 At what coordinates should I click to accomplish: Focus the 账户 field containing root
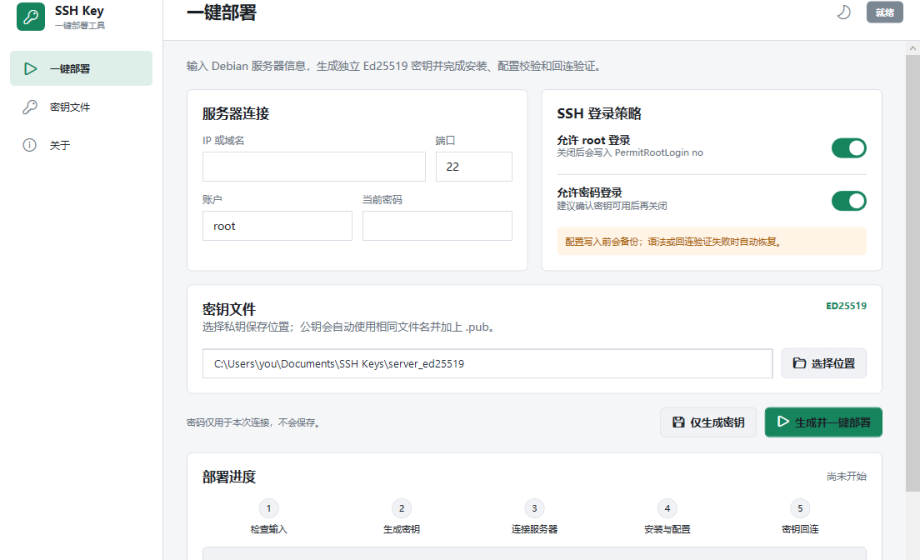pos(278,226)
